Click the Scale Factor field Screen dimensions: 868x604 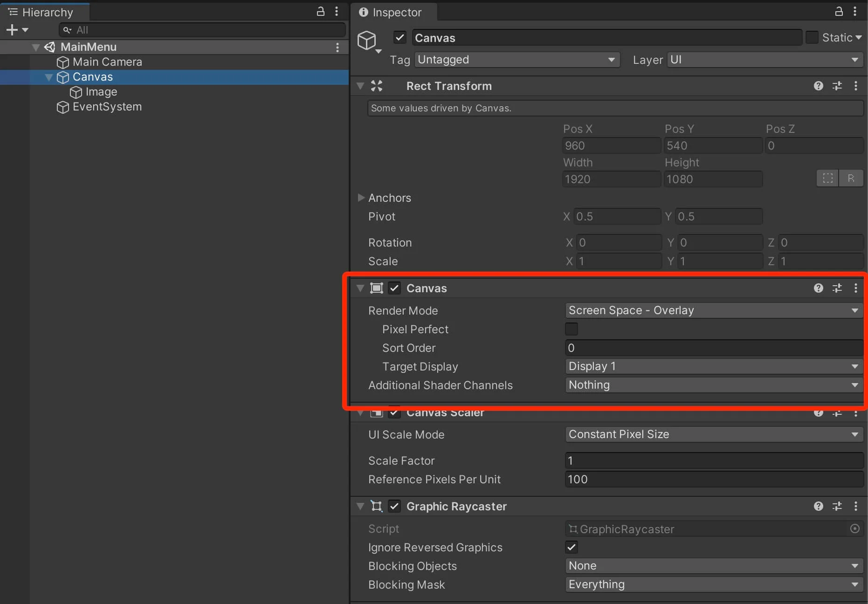pos(714,460)
